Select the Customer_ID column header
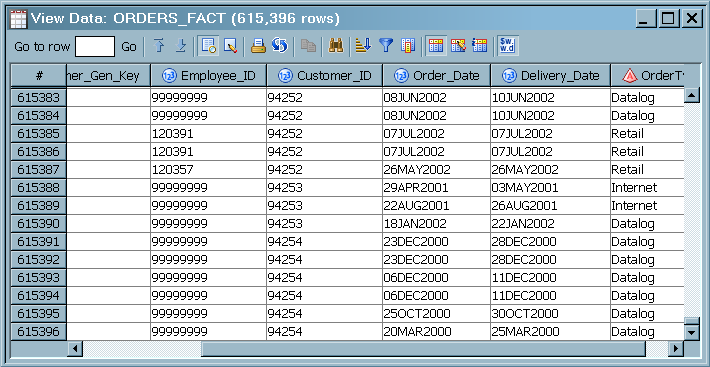710x367 pixels. point(325,76)
